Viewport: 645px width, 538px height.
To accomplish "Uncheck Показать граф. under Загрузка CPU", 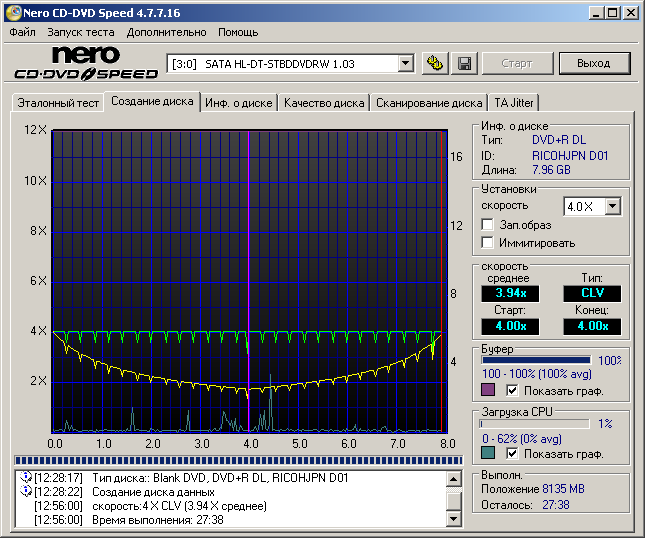I will point(513,453).
